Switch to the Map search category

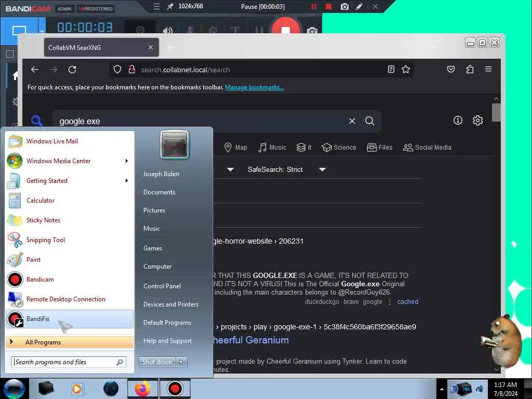tap(236, 148)
